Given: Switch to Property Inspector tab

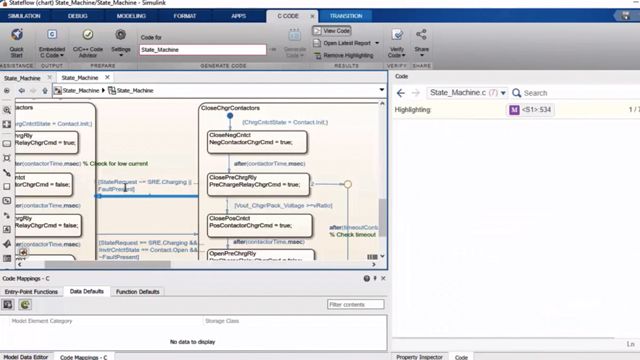Looking at the screenshot, I should click(419, 357).
